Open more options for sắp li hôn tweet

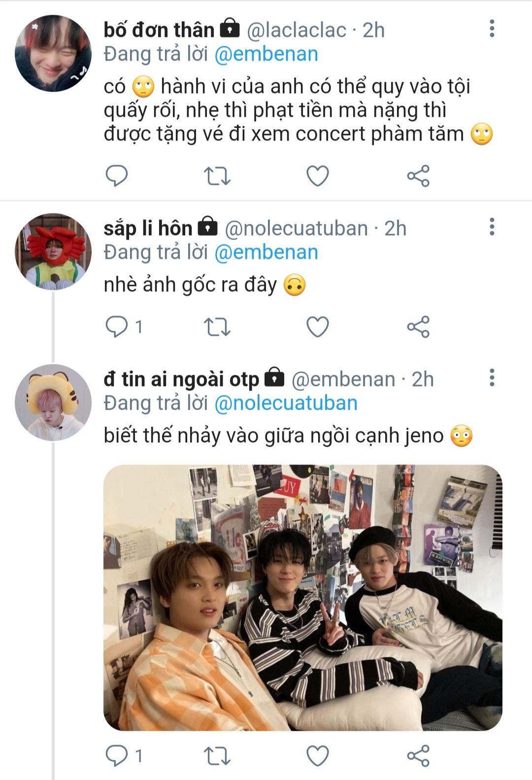pos(492,227)
